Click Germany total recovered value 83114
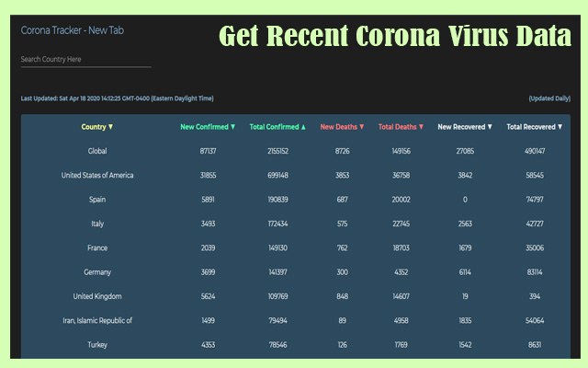The height and width of the screenshot is (368, 588). pyautogui.click(x=535, y=272)
